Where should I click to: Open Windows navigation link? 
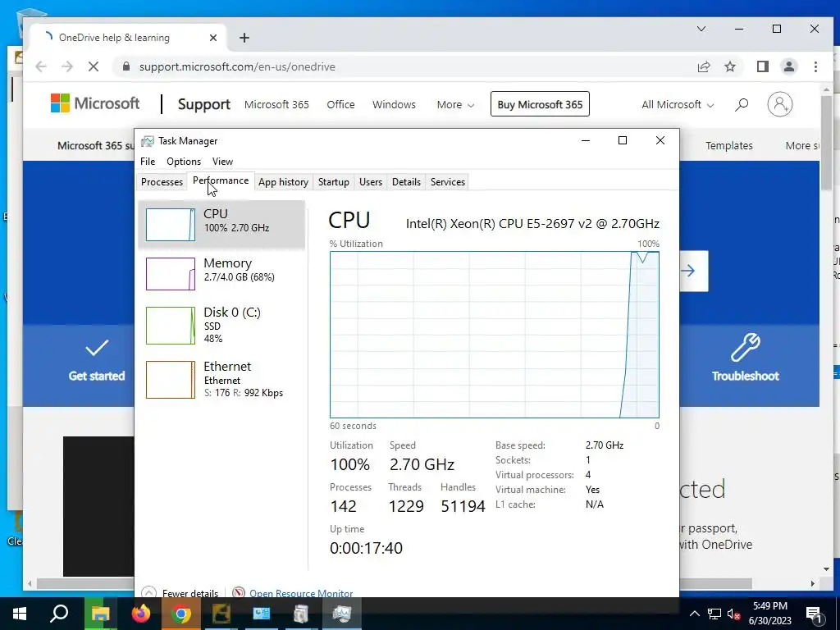click(x=394, y=104)
